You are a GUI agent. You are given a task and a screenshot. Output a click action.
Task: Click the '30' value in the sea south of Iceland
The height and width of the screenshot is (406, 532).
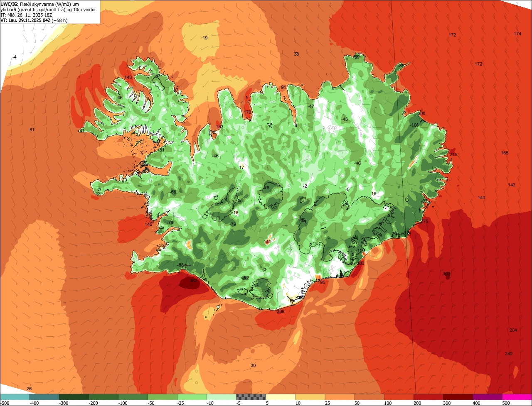tap(253, 365)
